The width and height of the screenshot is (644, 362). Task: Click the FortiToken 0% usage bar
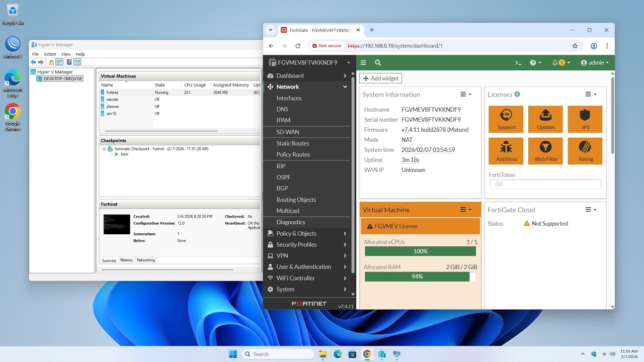[545, 185]
